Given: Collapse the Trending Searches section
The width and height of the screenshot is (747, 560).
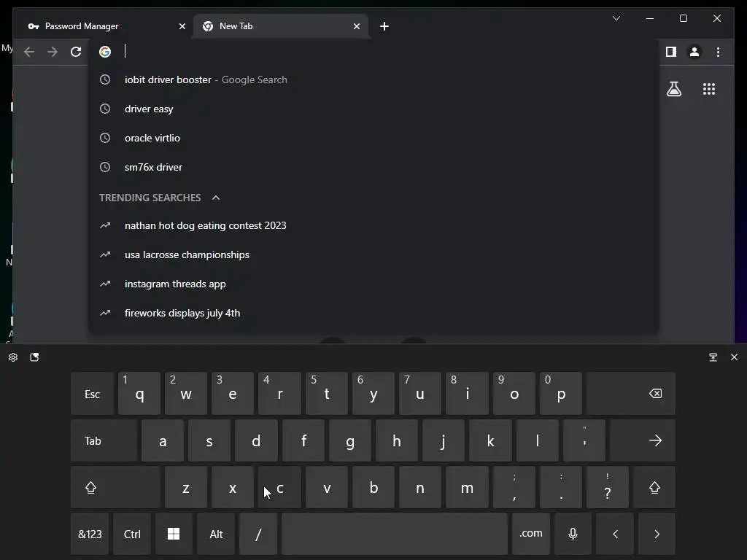Looking at the screenshot, I should pyautogui.click(x=216, y=198).
